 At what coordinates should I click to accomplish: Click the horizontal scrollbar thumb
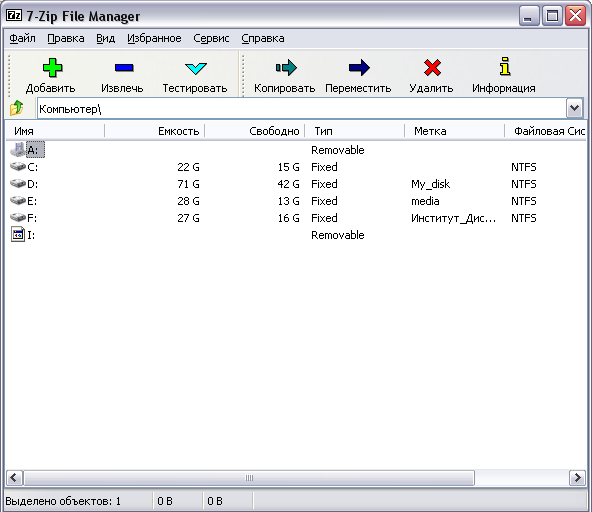tap(249, 478)
